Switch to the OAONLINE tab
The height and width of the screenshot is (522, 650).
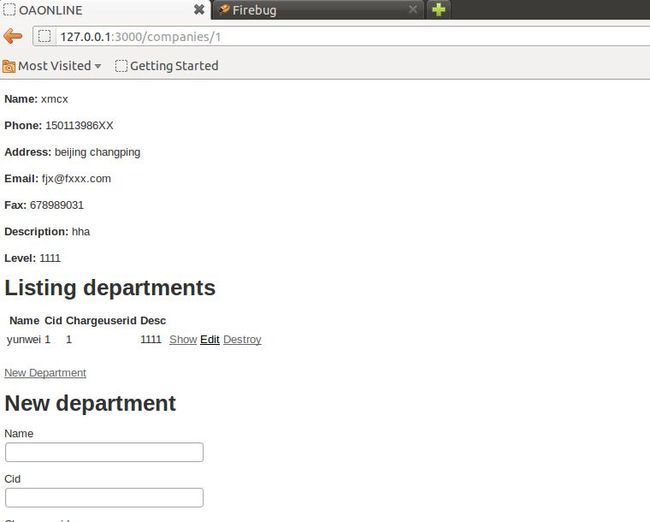(x=106, y=10)
